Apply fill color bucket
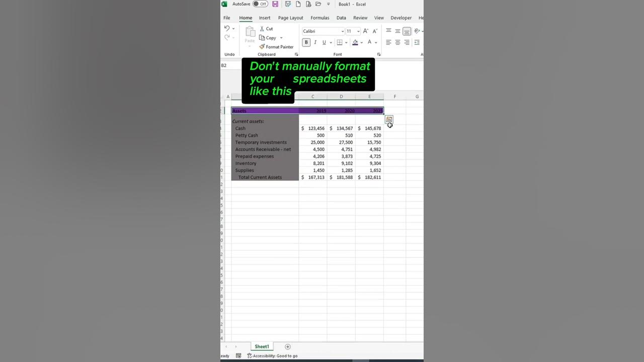This screenshot has width=644, height=362. 355,42
